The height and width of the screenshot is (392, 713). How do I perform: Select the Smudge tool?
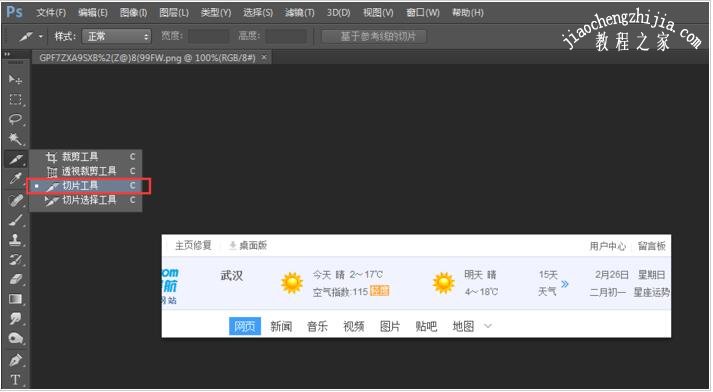pos(15,318)
